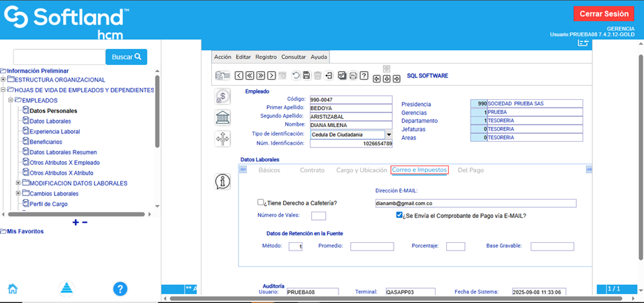Uncheck 'Se Envía el Comprobante de Pago vía E-MAIL'
The image size is (644, 303).
click(399, 216)
